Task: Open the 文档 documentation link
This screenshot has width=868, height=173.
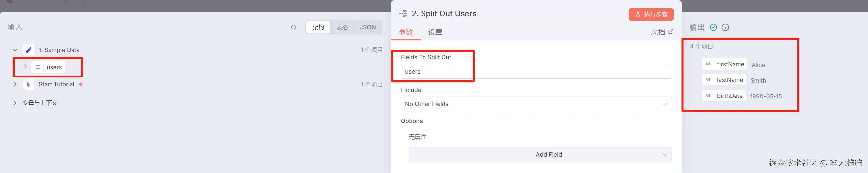Action: point(662,32)
